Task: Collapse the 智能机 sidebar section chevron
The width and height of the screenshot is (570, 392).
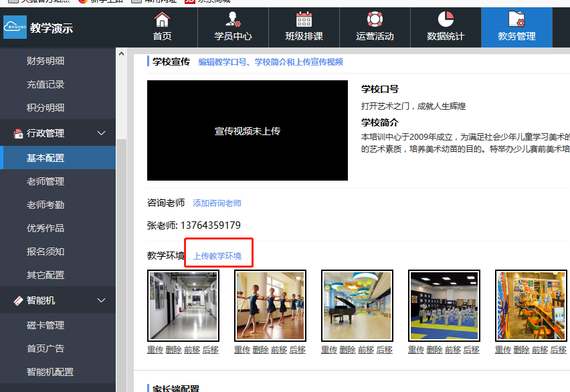Action: point(102,301)
